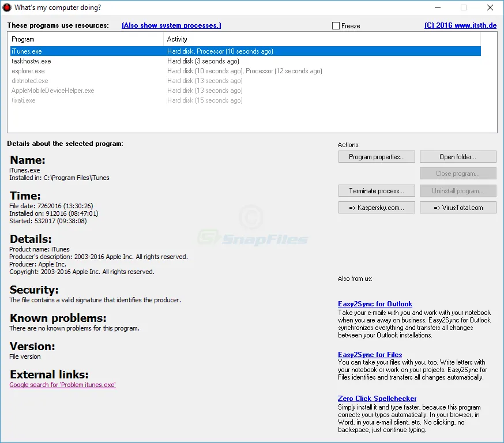
Task: Open 'Also show system processes' link
Action: coord(171,25)
